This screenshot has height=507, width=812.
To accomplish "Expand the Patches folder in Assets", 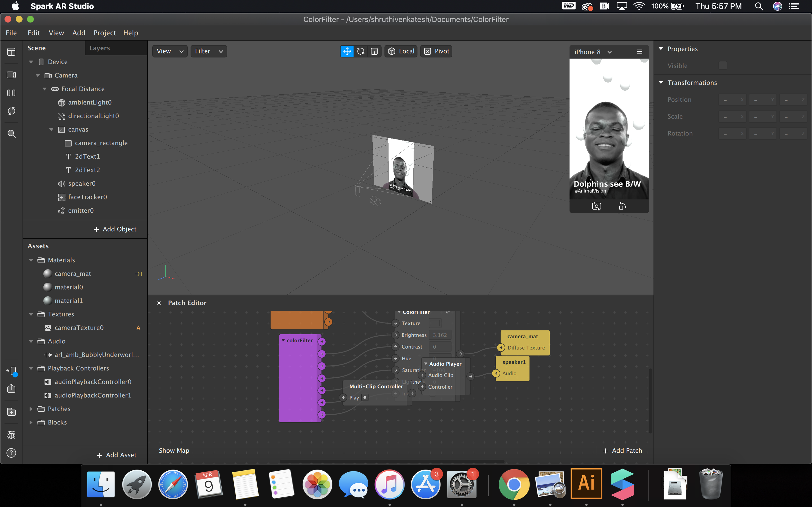I will [x=31, y=409].
